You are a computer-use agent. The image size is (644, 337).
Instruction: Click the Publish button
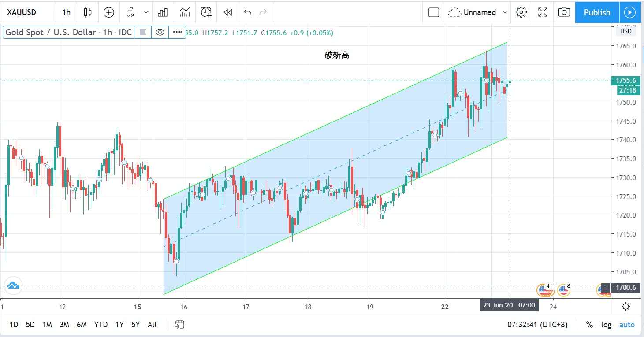(597, 12)
